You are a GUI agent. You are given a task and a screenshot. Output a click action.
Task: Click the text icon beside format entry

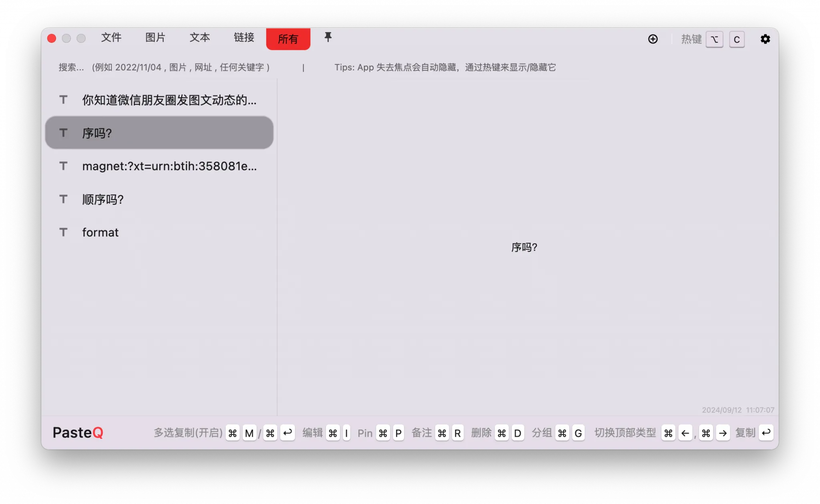63,232
